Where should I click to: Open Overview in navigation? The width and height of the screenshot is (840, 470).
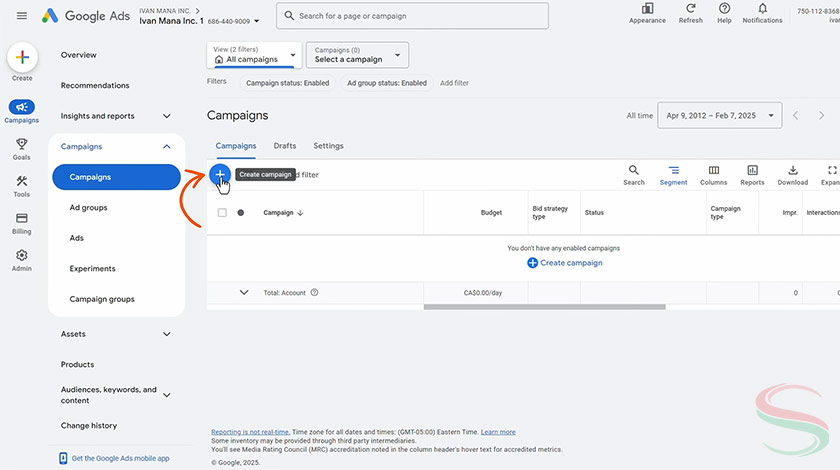pos(79,55)
